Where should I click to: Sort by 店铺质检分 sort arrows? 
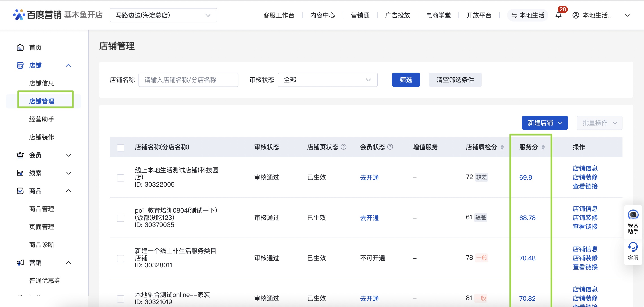pos(502,147)
